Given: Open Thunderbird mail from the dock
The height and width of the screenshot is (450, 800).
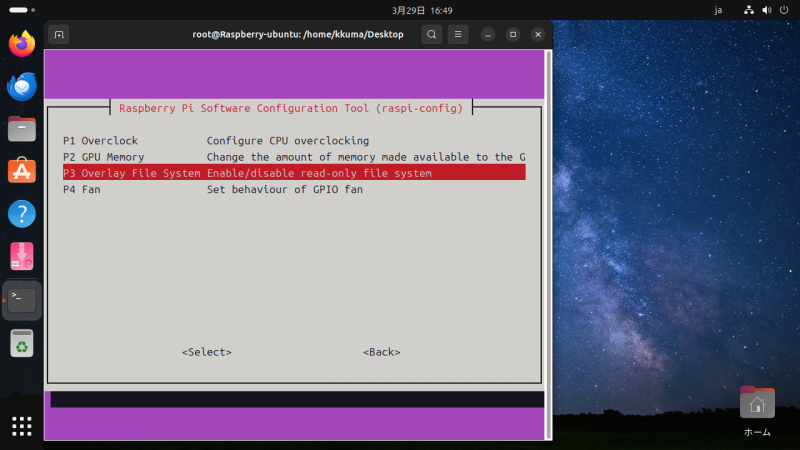Looking at the screenshot, I should (x=22, y=87).
